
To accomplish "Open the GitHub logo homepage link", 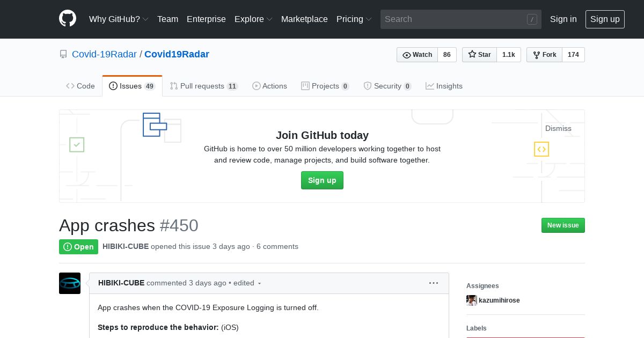I will [x=68, y=19].
